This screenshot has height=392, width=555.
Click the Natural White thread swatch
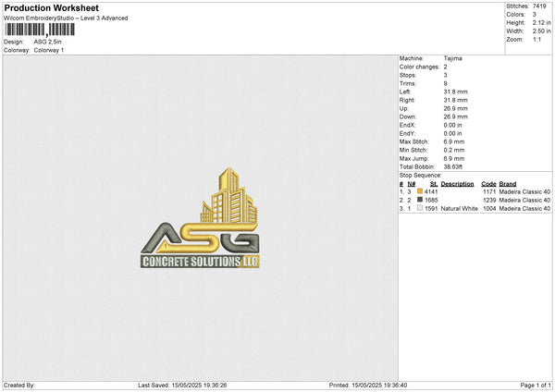[x=420, y=208]
